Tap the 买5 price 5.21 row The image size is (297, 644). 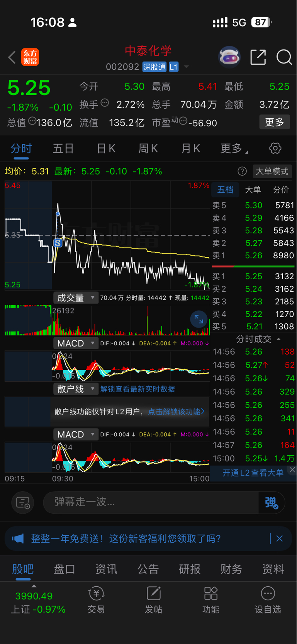pyautogui.click(x=253, y=326)
